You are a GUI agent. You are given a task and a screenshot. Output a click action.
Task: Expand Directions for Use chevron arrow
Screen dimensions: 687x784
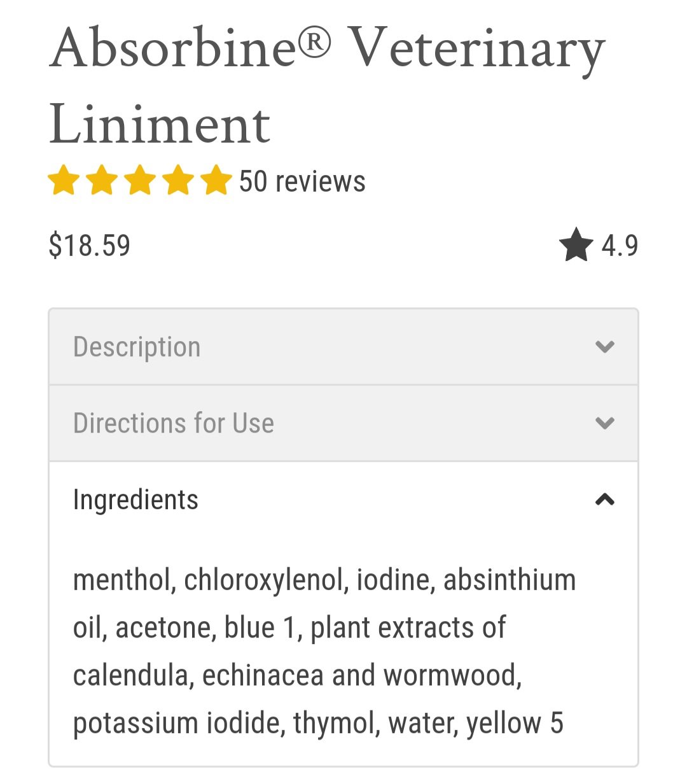point(605,423)
